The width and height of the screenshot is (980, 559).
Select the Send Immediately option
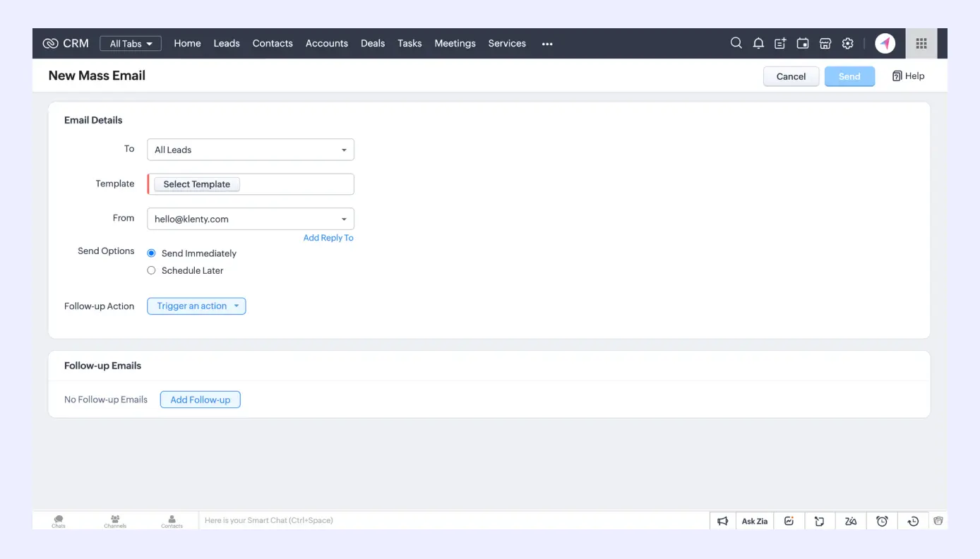tap(151, 253)
